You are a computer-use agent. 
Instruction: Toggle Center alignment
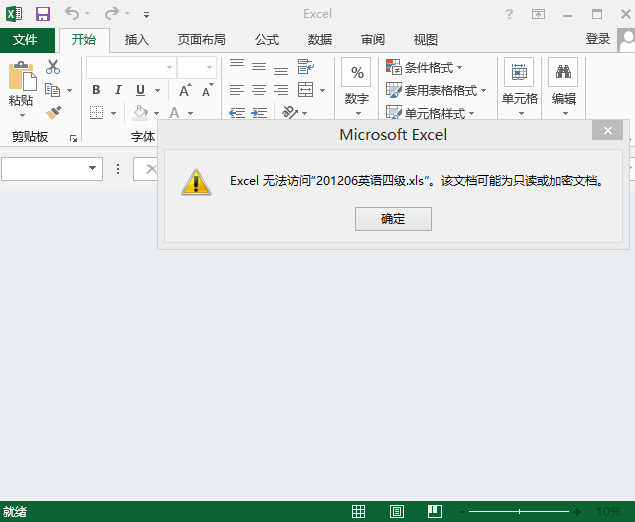click(x=259, y=90)
